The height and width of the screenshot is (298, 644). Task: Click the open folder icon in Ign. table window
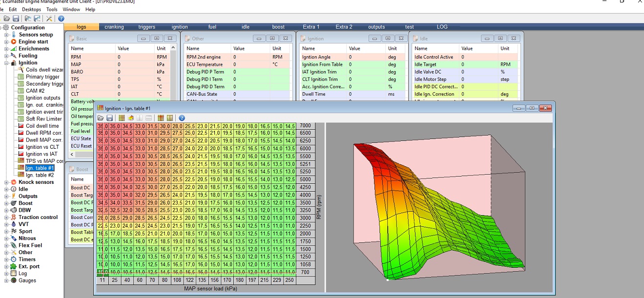(101, 118)
